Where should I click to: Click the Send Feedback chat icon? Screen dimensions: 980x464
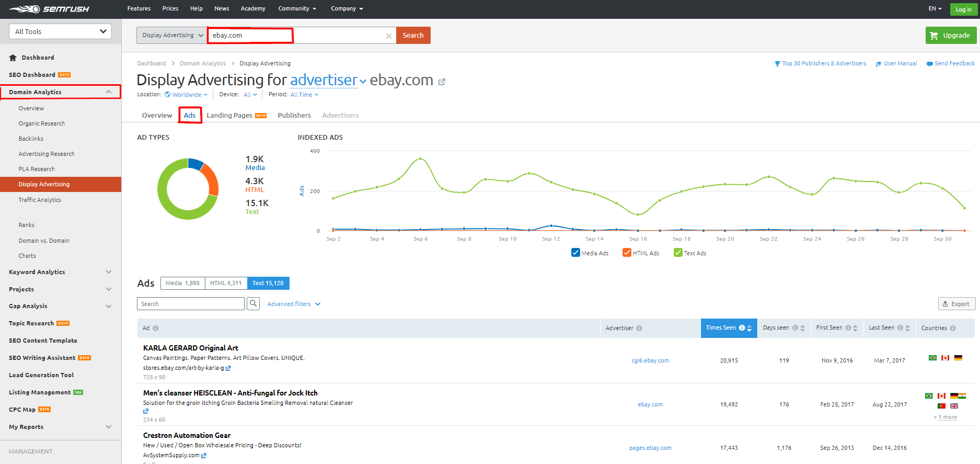point(930,64)
